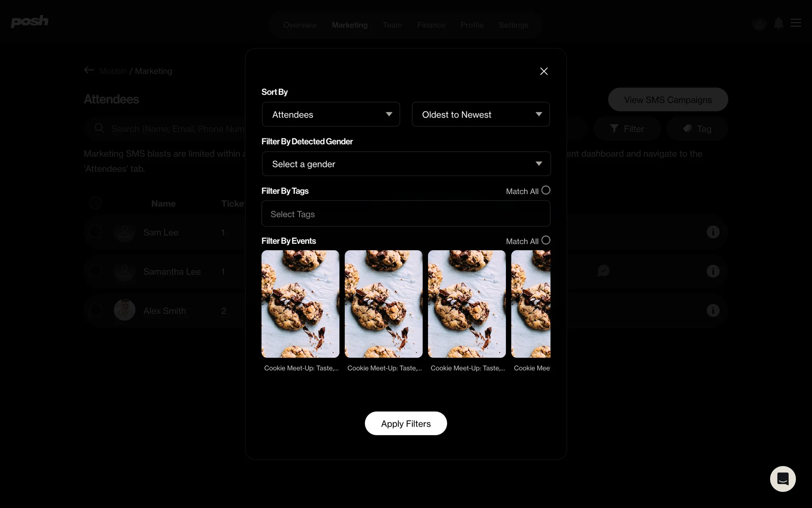This screenshot has height=508, width=812.
Task: Expand the Select a gender dropdown
Action: point(406,164)
